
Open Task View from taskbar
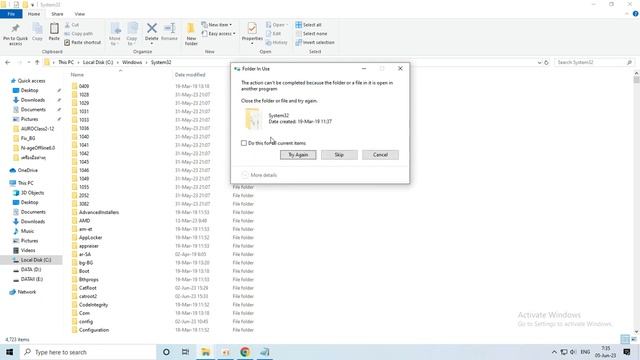pyautogui.click(x=185, y=352)
